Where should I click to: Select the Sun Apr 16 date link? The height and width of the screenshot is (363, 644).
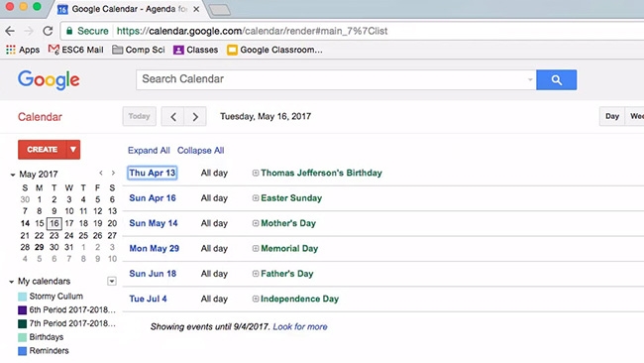[x=153, y=198]
